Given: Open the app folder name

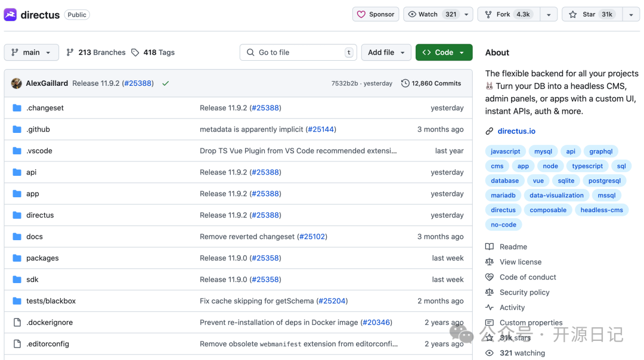Looking at the screenshot, I should coord(32,194).
